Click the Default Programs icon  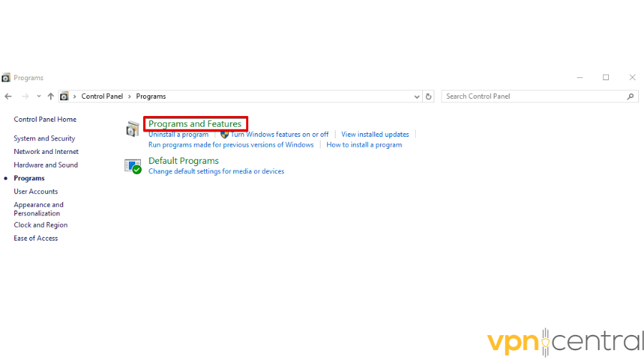tap(133, 166)
